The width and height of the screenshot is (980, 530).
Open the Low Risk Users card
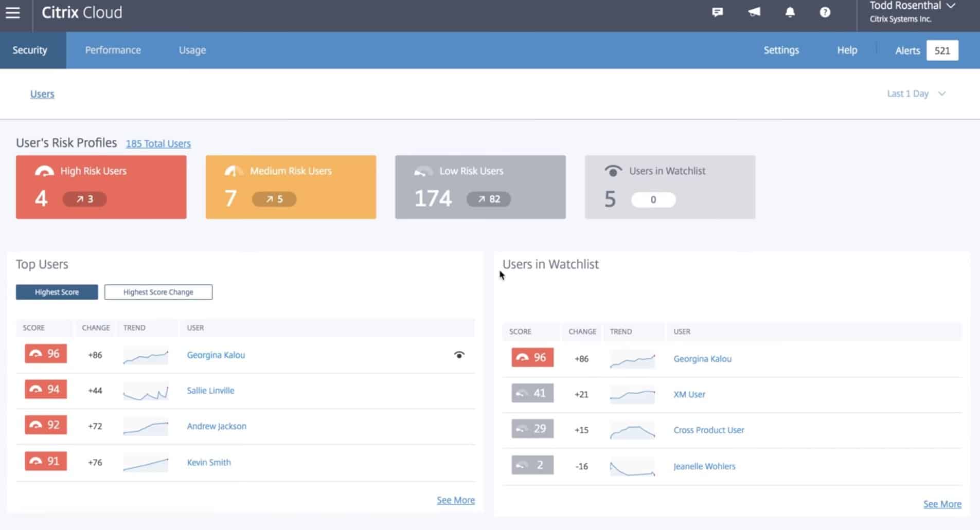tap(480, 187)
